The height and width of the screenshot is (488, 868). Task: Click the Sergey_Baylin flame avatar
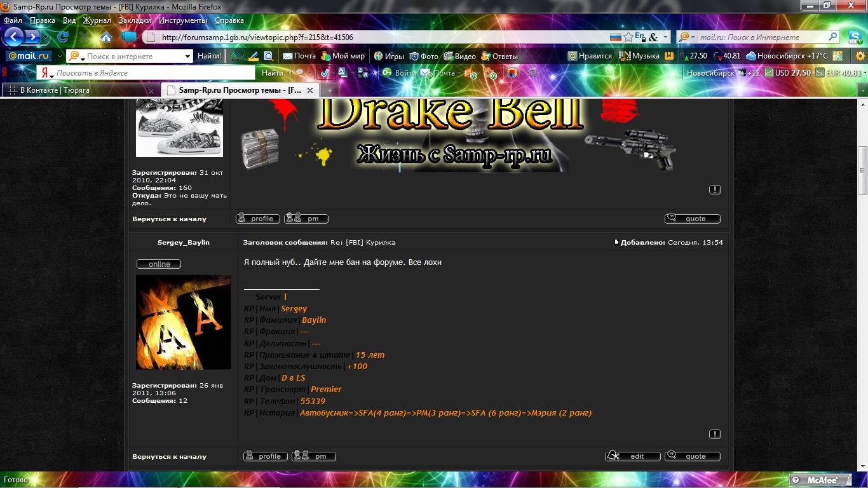184,322
